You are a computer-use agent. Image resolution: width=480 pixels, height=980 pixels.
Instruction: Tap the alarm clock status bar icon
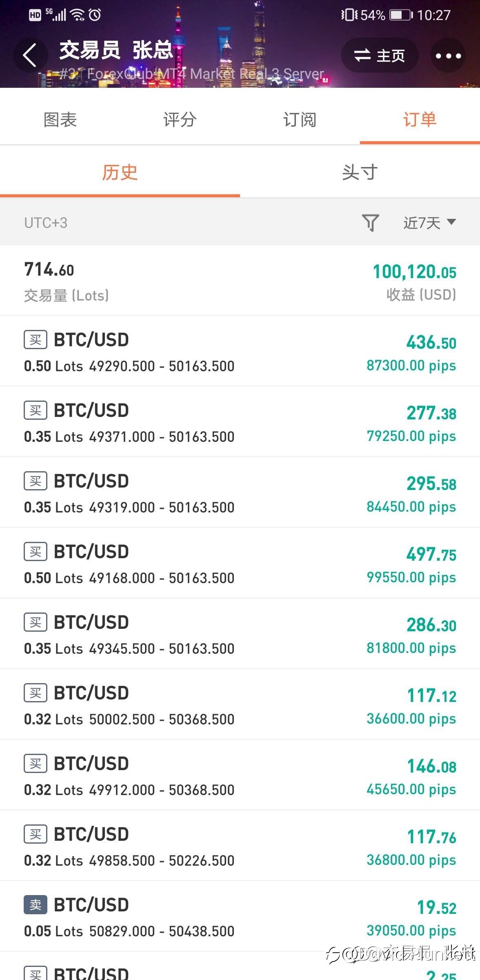point(95,15)
